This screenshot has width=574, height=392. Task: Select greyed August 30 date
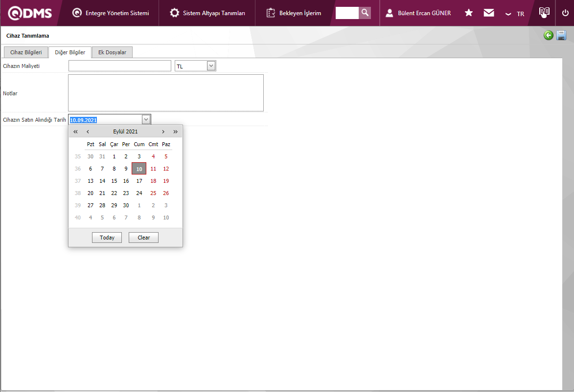(x=91, y=156)
